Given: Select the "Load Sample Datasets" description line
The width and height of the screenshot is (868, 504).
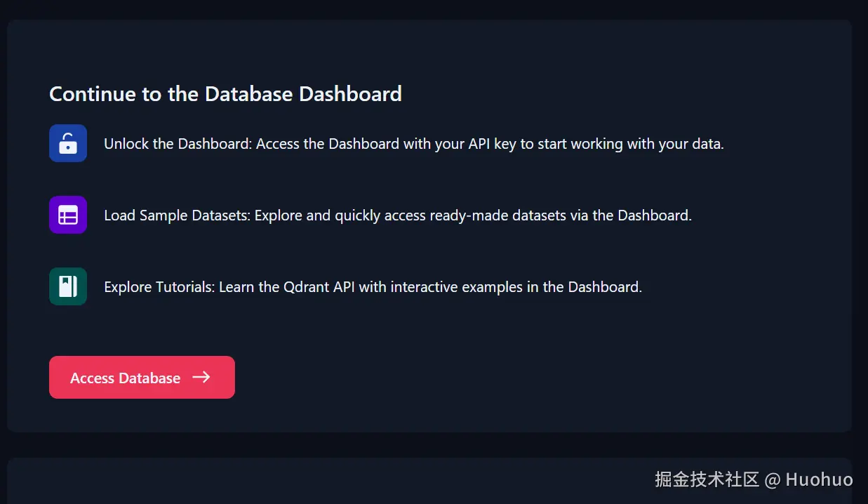Looking at the screenshot, I should (397, 215).
